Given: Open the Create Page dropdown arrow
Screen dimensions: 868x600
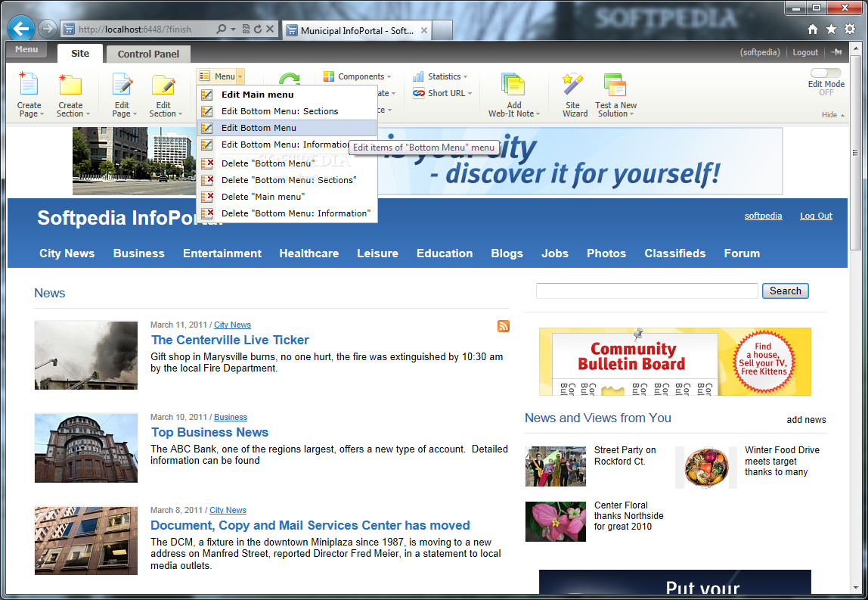Looking at the screenshot, I should click(x=42, y=114).
